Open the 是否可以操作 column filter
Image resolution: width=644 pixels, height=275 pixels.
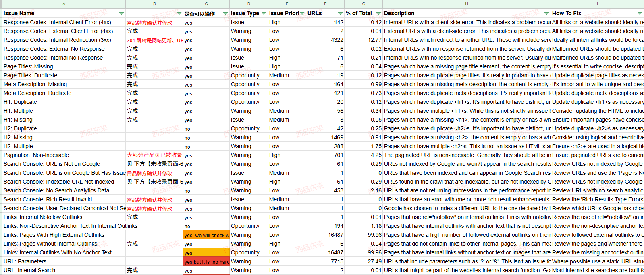225,14
